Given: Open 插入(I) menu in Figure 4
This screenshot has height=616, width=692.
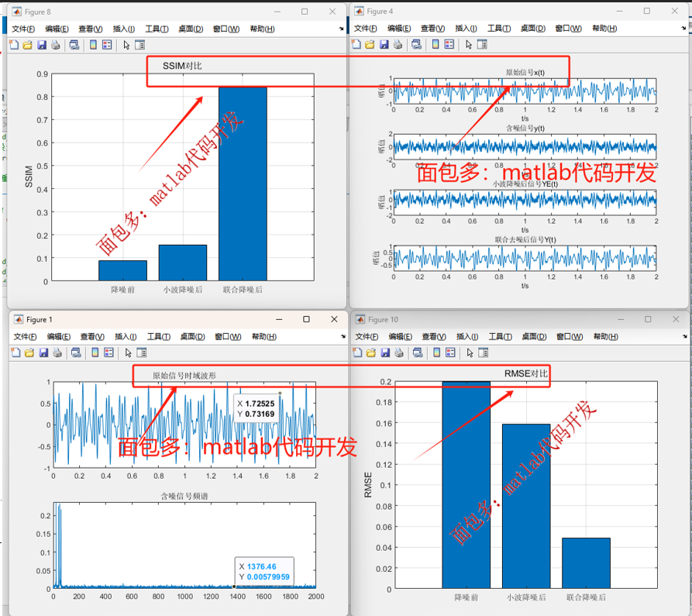Looking at the screenshot, I should coord(466,28).
